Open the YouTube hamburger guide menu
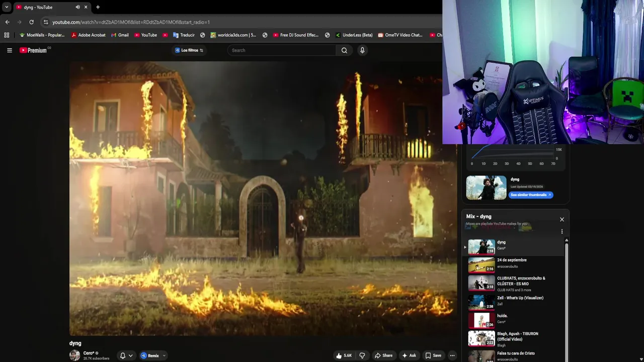Viewport: 644px width, 362px height. 10,50
